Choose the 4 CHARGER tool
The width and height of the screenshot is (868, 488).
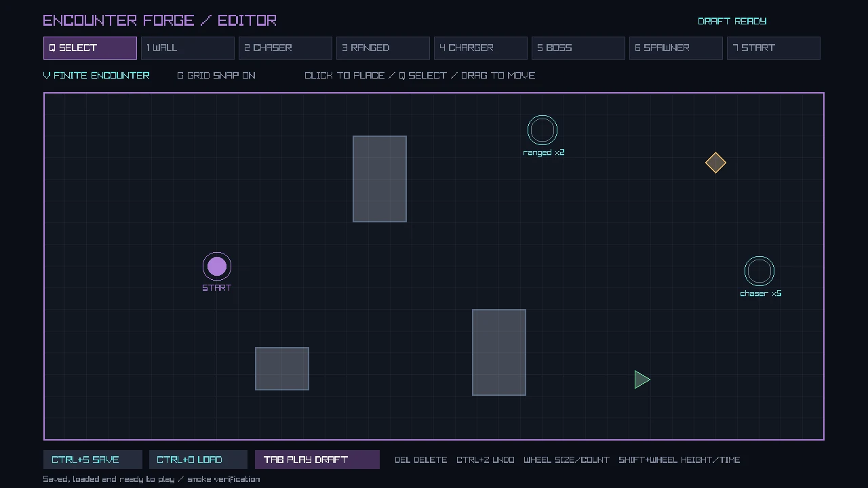(481, 48)
